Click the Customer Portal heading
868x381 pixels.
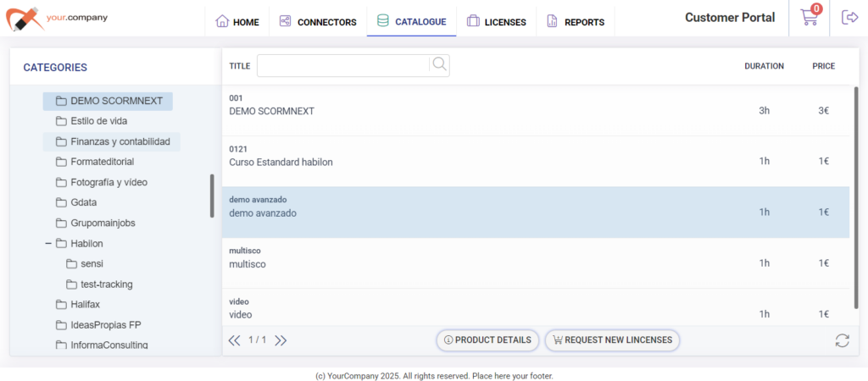730,18
